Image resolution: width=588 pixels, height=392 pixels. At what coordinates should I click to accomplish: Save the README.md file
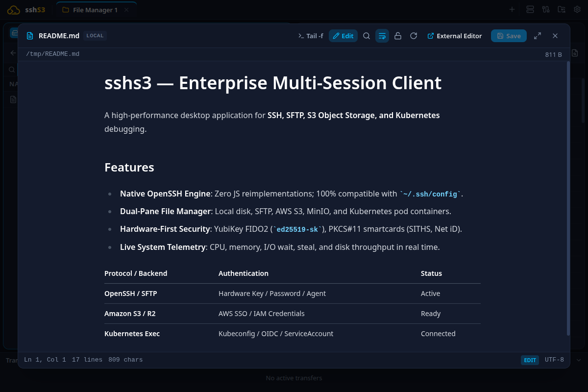point(509,36)
